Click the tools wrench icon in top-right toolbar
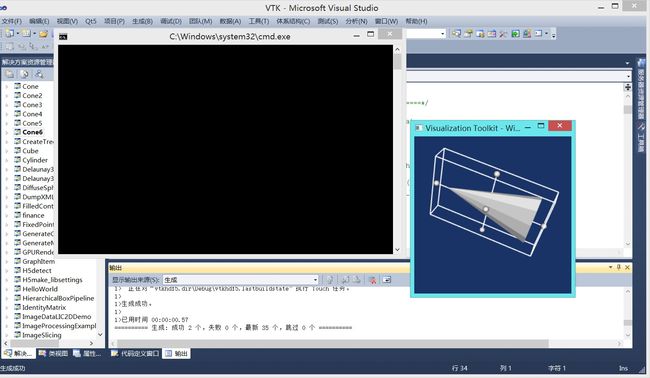Viewport: 650px width, 378px height. point(503,34)
